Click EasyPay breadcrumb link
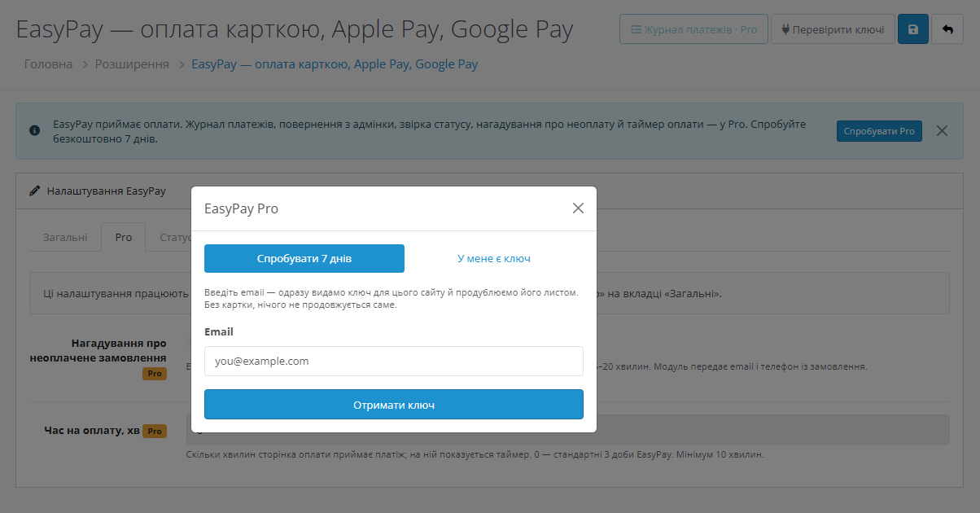 (335, 64)
